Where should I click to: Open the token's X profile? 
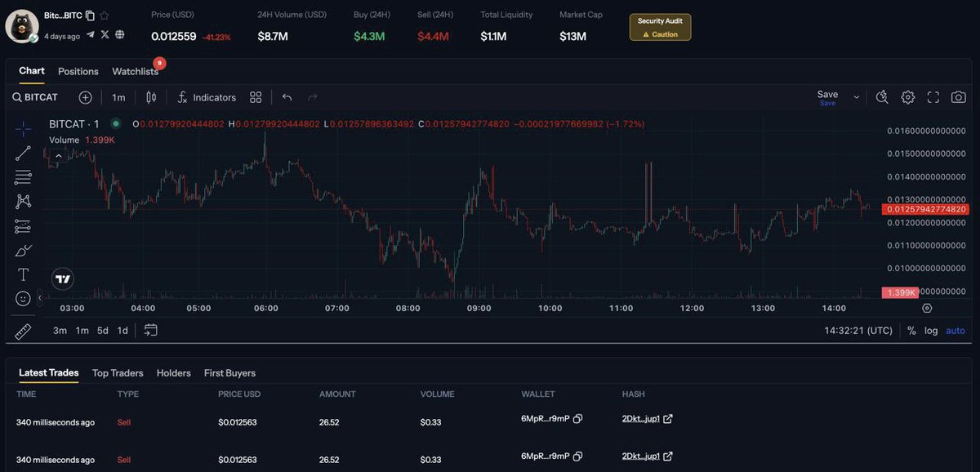(x=105, y=35)
